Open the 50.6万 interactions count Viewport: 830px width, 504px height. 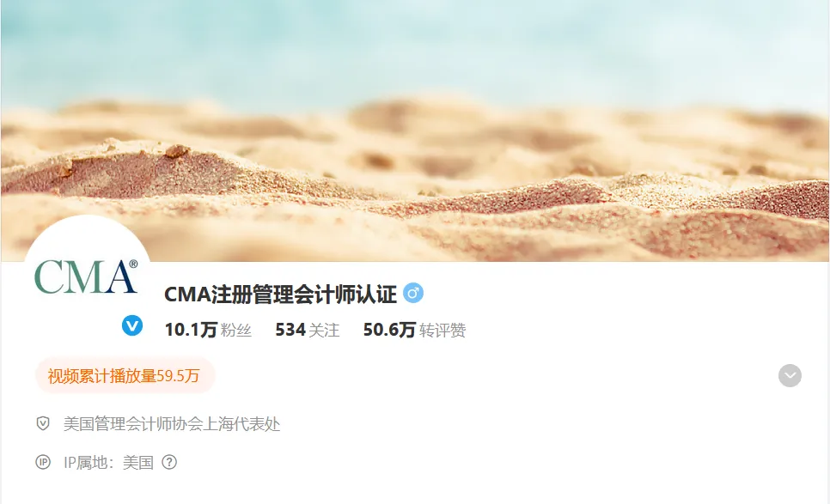point(389,330)
